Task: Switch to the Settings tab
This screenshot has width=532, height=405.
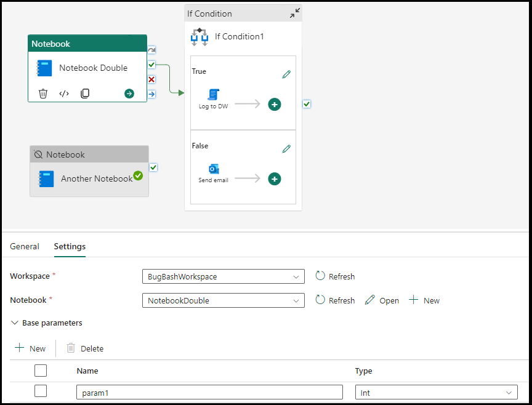Action: point(69,246)
